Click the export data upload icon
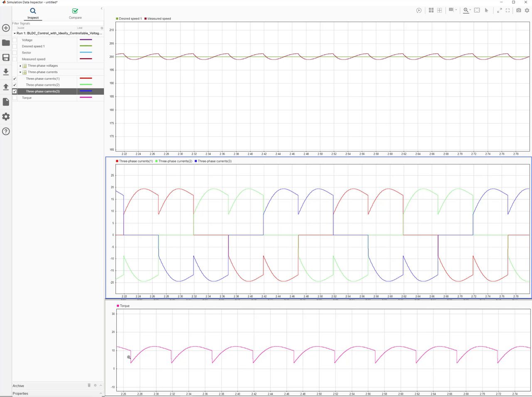The height and width of the screenshot is (397, 532). click(x=6, y=87)
